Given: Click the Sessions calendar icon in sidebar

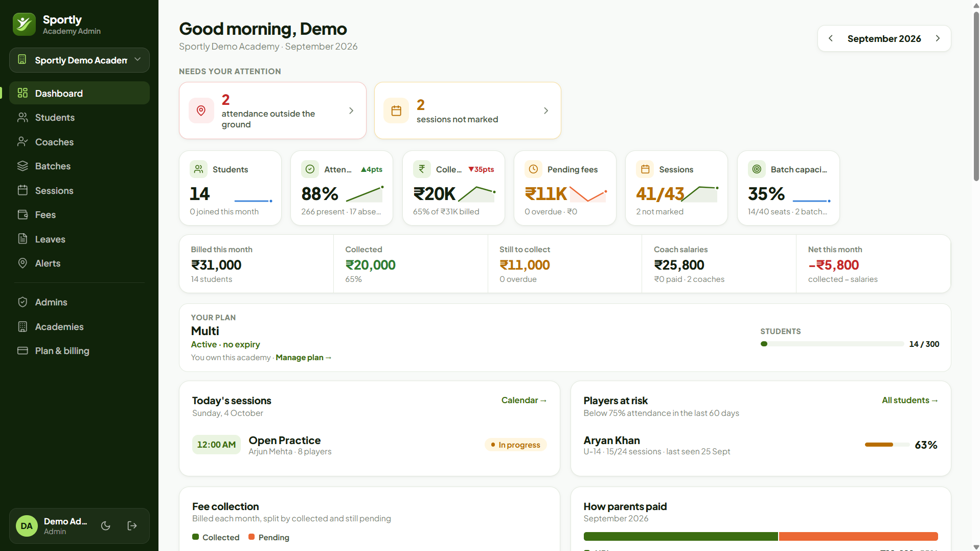Looking at the screenshot, I should pos(22,190).
